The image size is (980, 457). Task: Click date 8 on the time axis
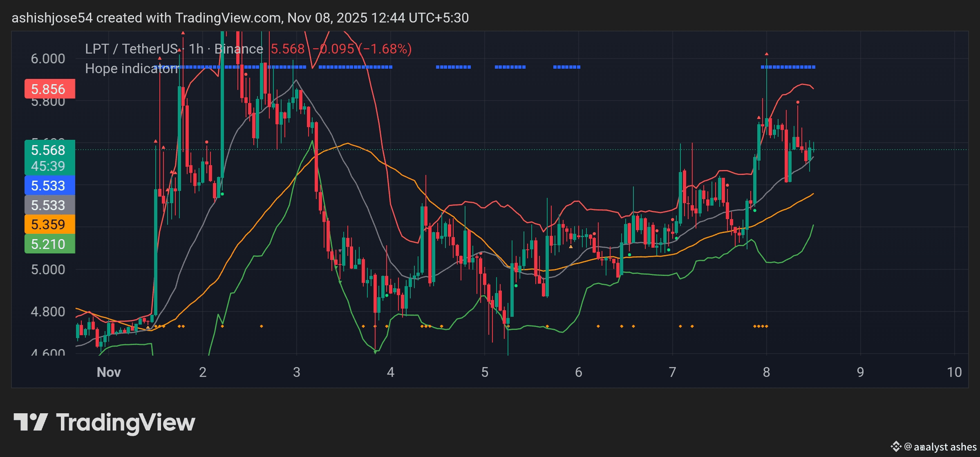[x=766, y=372]
